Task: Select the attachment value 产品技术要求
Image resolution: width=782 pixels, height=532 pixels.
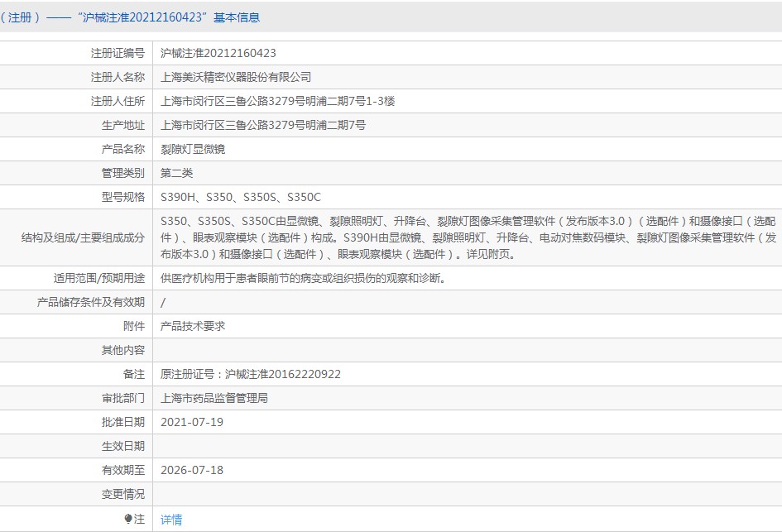Action: (x=193, y=326)
